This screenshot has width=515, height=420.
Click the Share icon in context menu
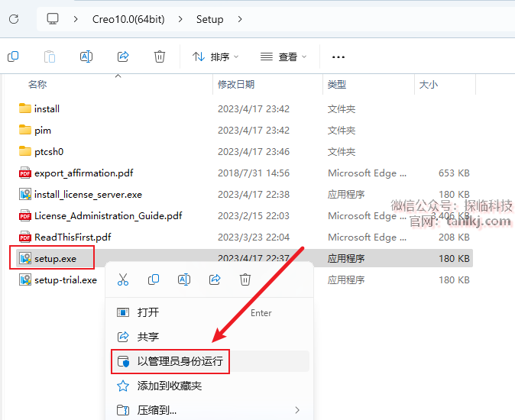(215, 279)
